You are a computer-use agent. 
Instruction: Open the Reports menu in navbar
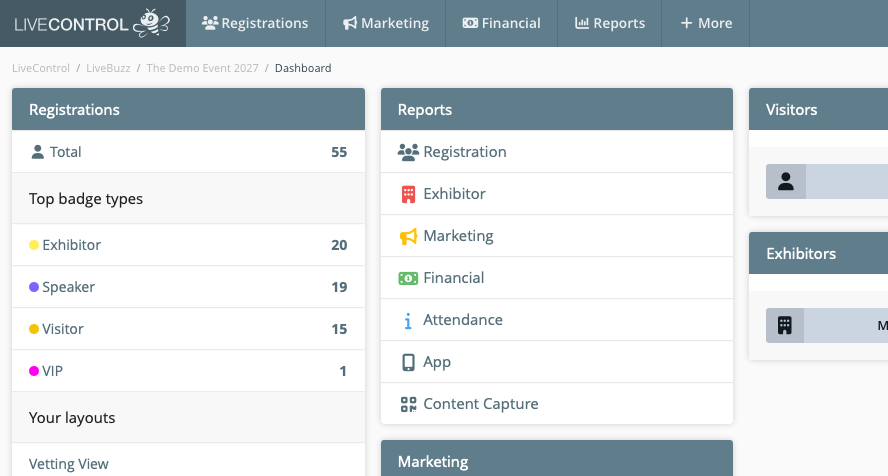click(610, 23)
